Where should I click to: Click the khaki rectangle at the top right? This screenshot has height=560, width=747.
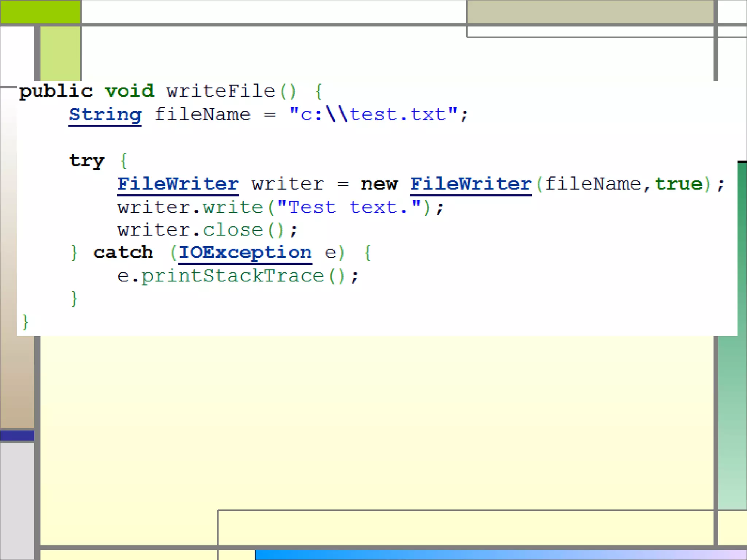pyautogui.click(x=590, y=12)
